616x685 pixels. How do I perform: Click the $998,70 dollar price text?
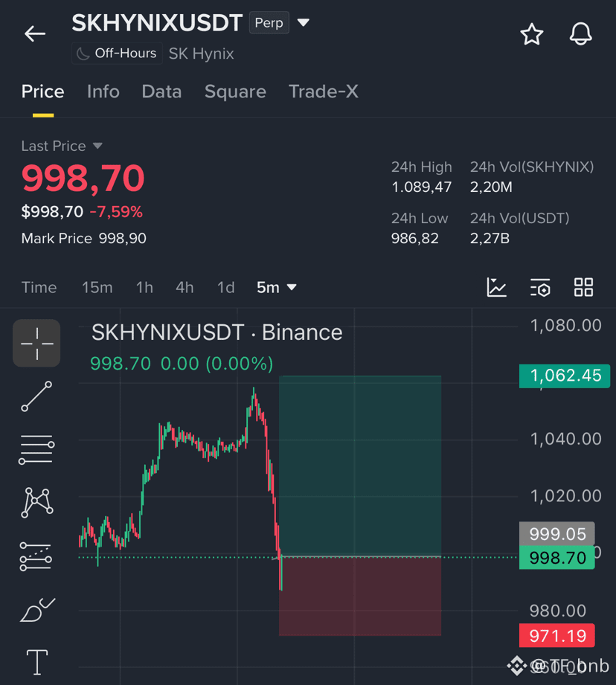pos(52,212)
